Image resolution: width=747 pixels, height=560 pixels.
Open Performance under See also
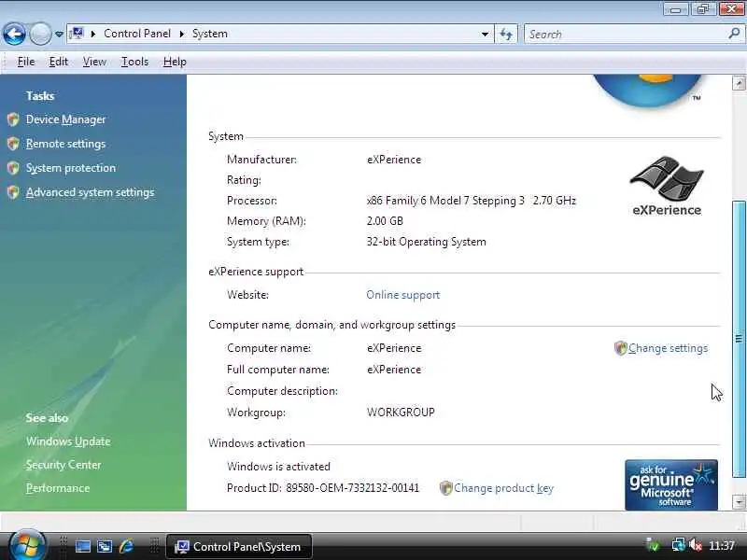[58, 488]
